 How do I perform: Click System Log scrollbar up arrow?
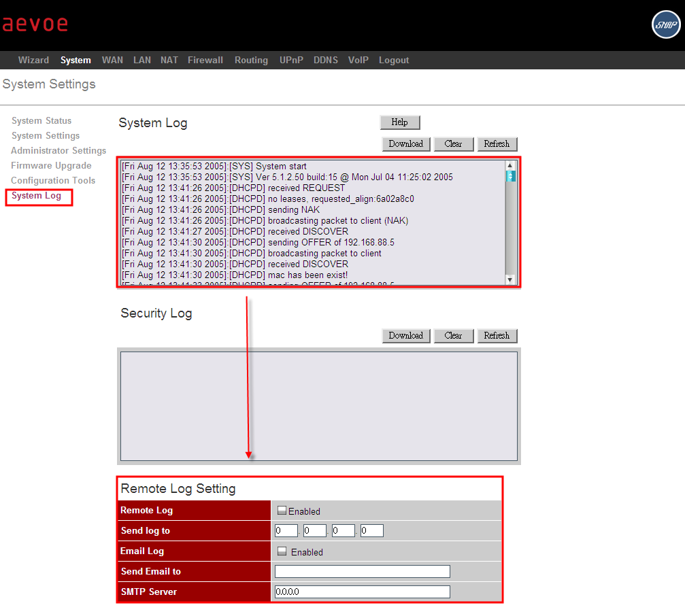[x=509, y=165]
